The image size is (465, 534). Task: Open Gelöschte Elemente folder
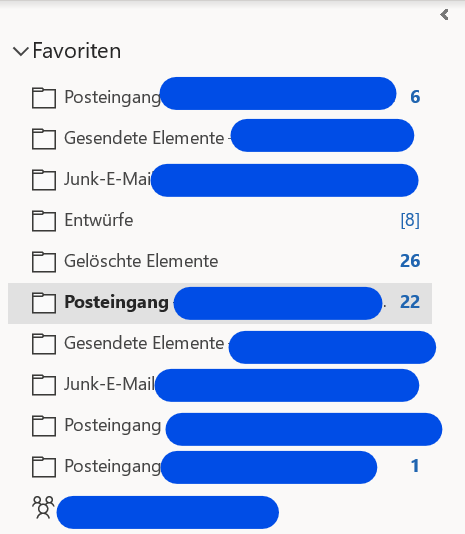220,261
